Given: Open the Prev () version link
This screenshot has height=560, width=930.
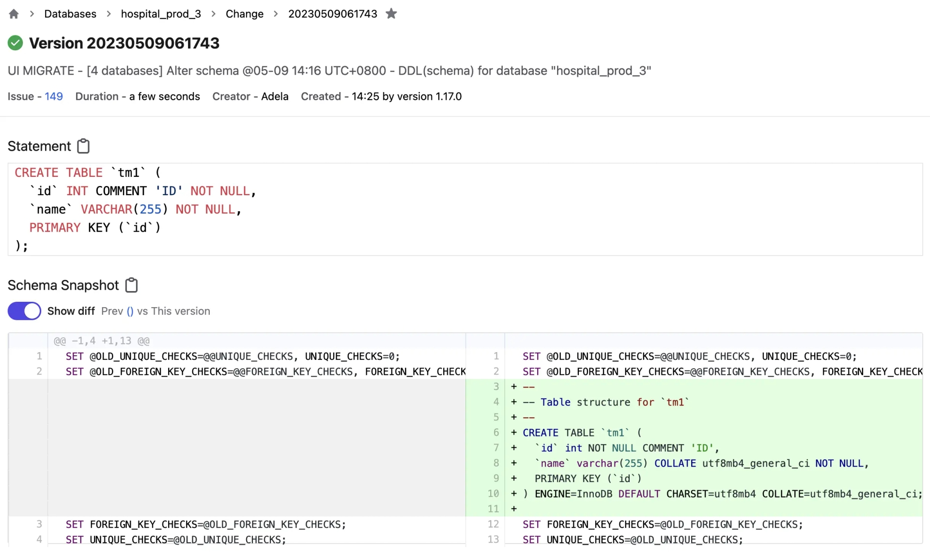Looking at the screenshot, I should tap(130, 311).
